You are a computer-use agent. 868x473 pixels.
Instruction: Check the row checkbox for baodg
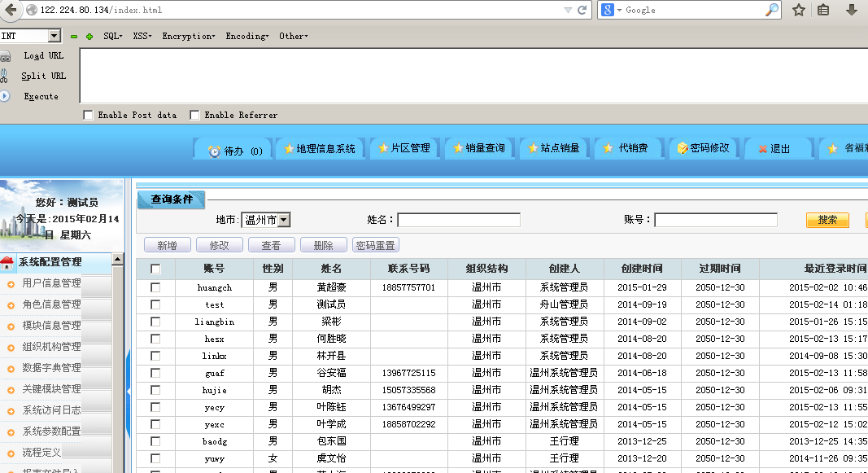(x=155, y=441)
